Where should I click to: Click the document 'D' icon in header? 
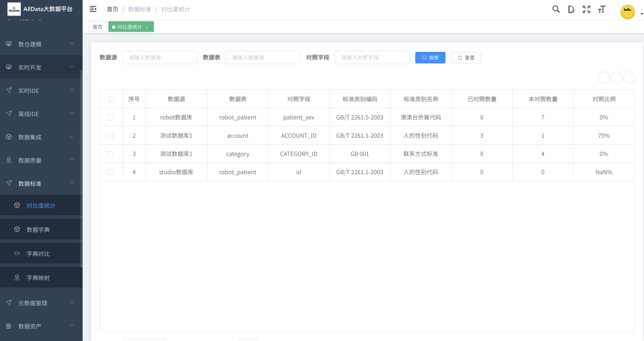click(x=571, y=9)
